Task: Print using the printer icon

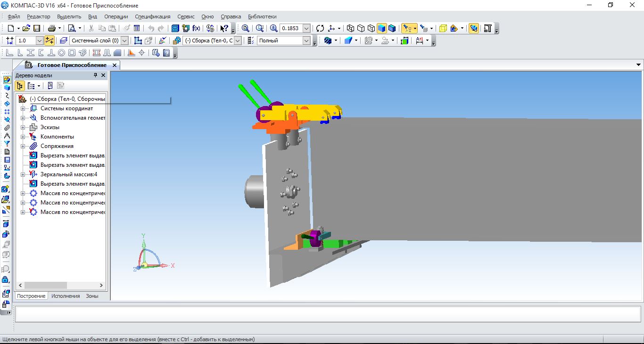Action: 52,28
